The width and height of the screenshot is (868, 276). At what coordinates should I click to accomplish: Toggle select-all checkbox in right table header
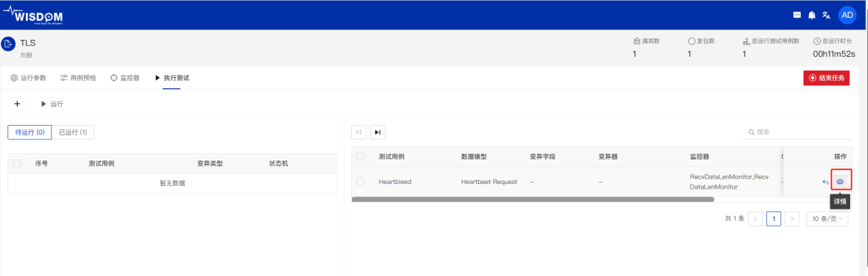(361, 157)
